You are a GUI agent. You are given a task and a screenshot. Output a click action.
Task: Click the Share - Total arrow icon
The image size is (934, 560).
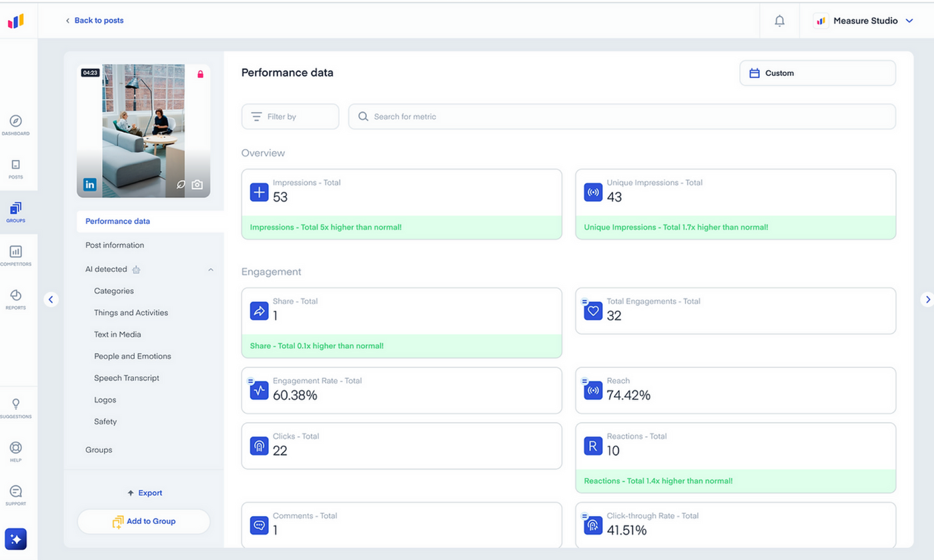pyautogui.click(x=260, y=311)
